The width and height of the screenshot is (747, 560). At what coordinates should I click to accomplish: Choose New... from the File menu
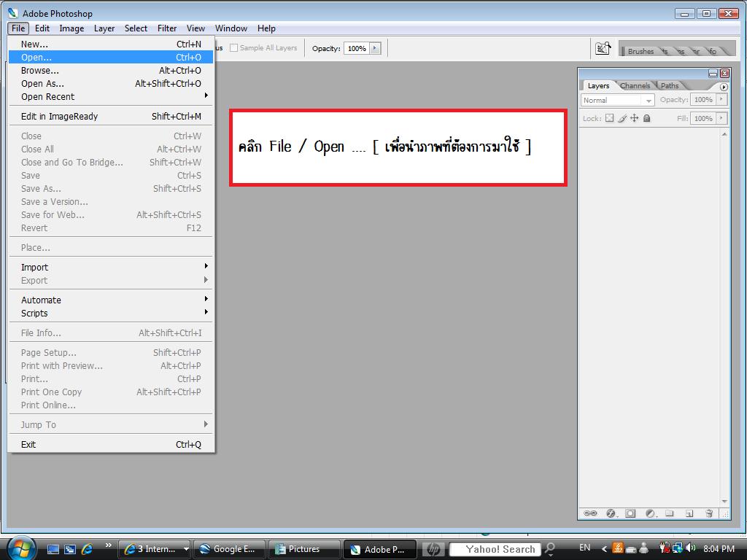[111, 44]
